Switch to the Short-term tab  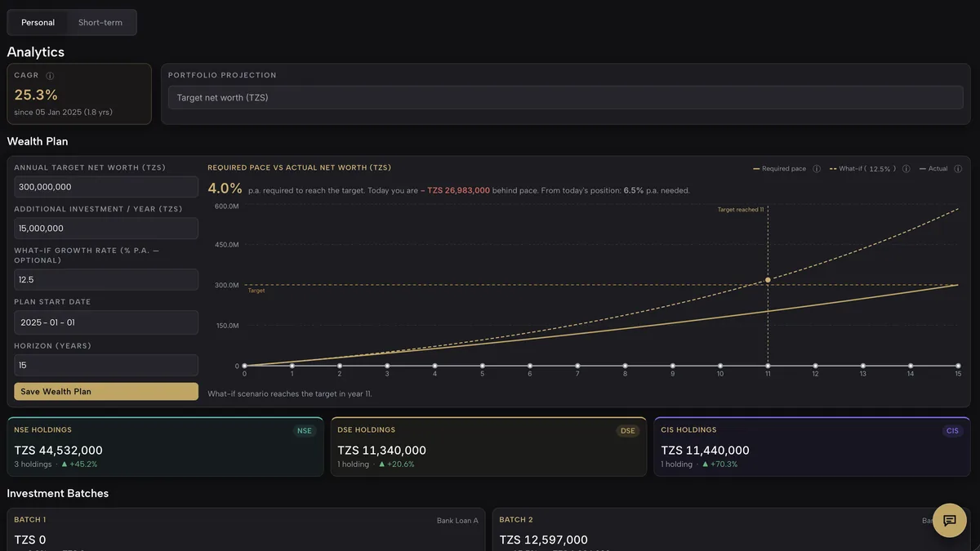tap(100, 23)
